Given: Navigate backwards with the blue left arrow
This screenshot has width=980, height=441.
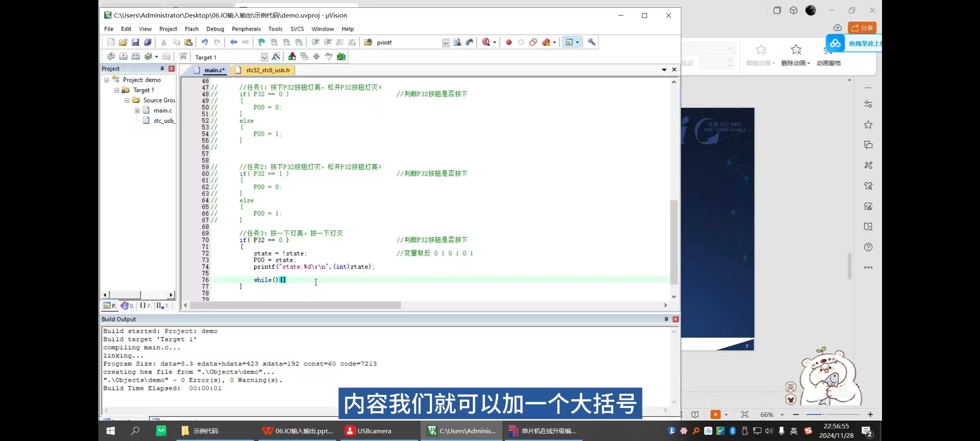Looking at the screenshot, I should click(233, 42).
